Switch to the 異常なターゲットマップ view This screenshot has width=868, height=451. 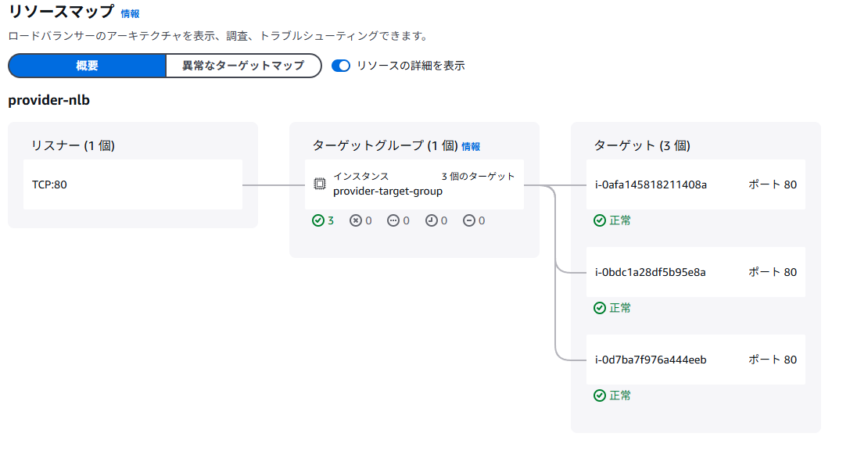click(x=243, y=66)
